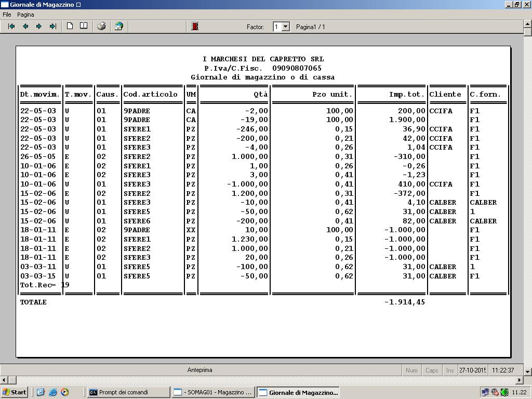This screenshot has height=399, width=532.
Task: Click the Cod.articolo column header
Action: point(150,95)
